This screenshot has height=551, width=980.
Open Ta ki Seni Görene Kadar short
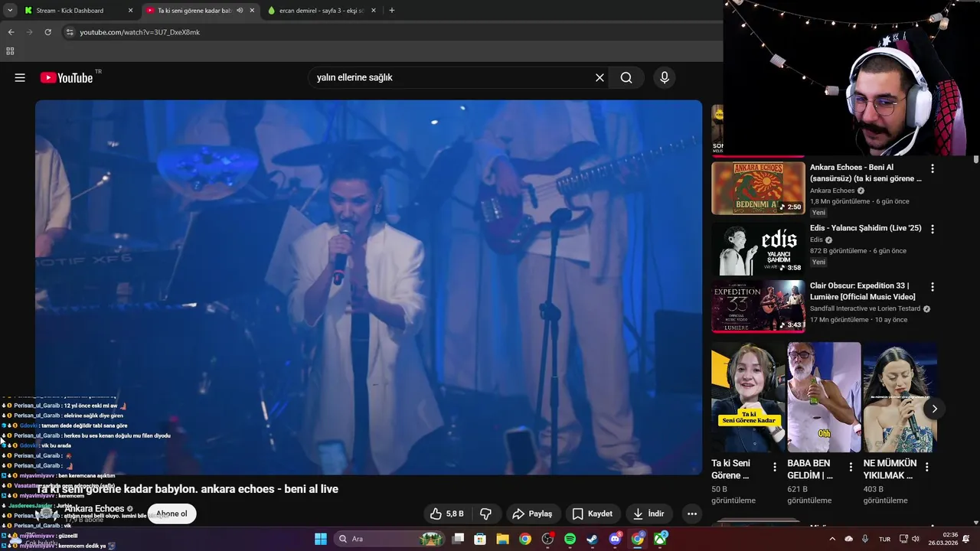pyautogui.click(x=749, y=397)
